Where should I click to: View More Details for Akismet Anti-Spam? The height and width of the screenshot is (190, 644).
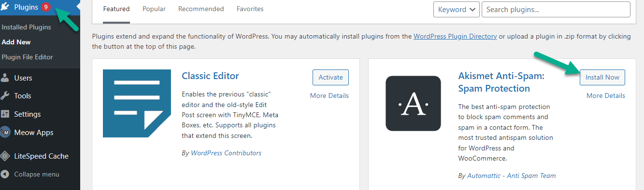[x=606, y=95]
